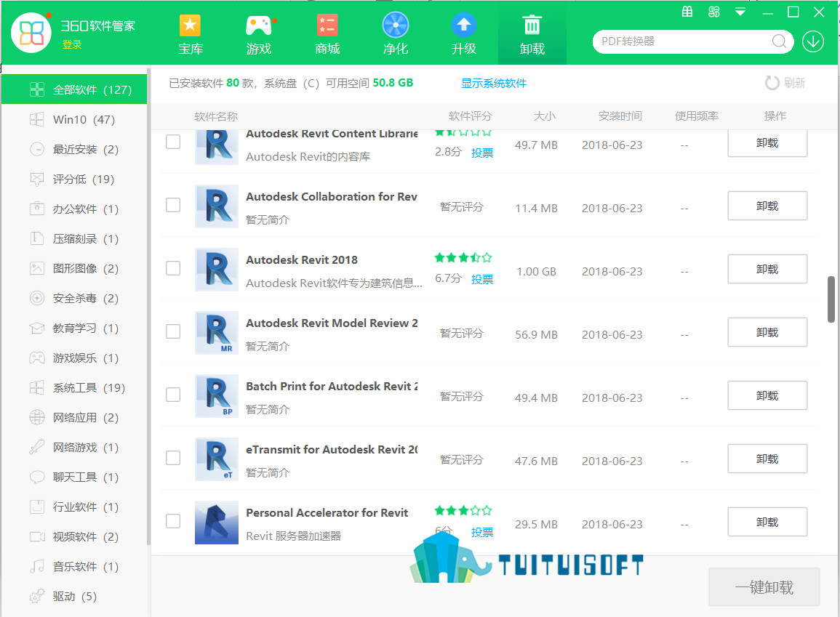Click the Personal Accelerator for Revit icon
This screenshot has height=617, width=840.
(217, 523)
